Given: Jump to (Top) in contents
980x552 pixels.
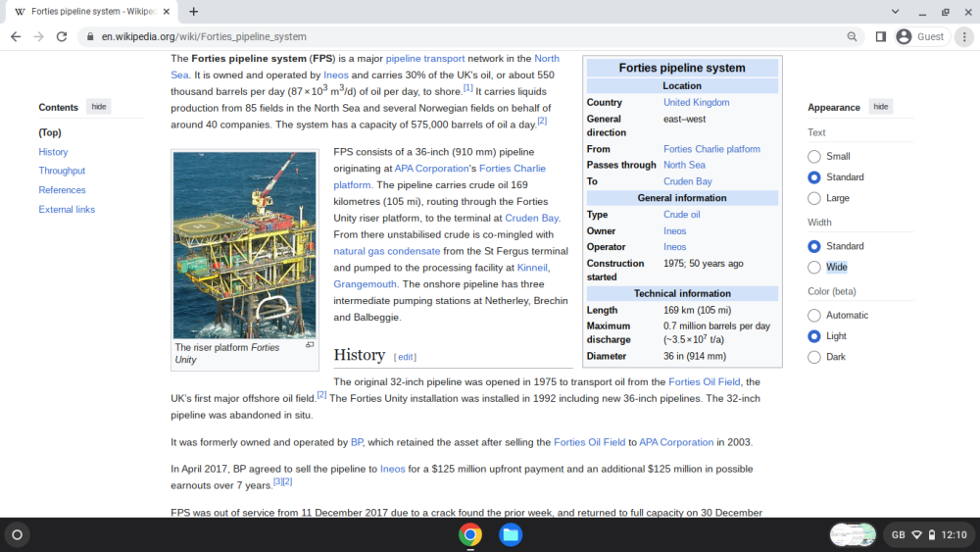Looking at the screenshot, I should tap(50, 132).
